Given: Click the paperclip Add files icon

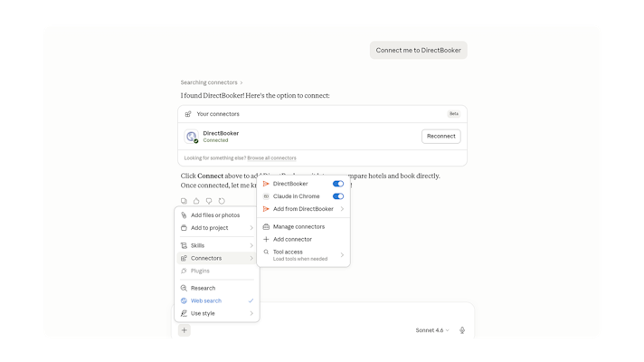Looking at the screenshot, I should (184, 215).
